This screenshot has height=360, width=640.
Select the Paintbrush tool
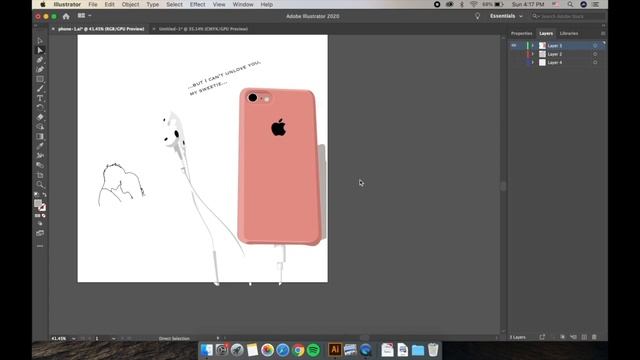pyautogui.click(x=40, y=89)
